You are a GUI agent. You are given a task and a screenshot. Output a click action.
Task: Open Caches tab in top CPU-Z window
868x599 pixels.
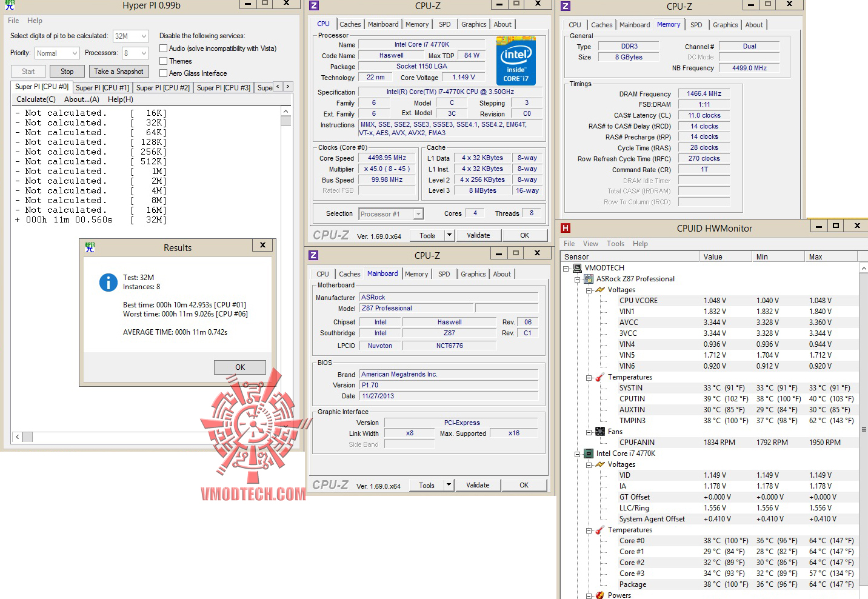click(x=350, y=24)
